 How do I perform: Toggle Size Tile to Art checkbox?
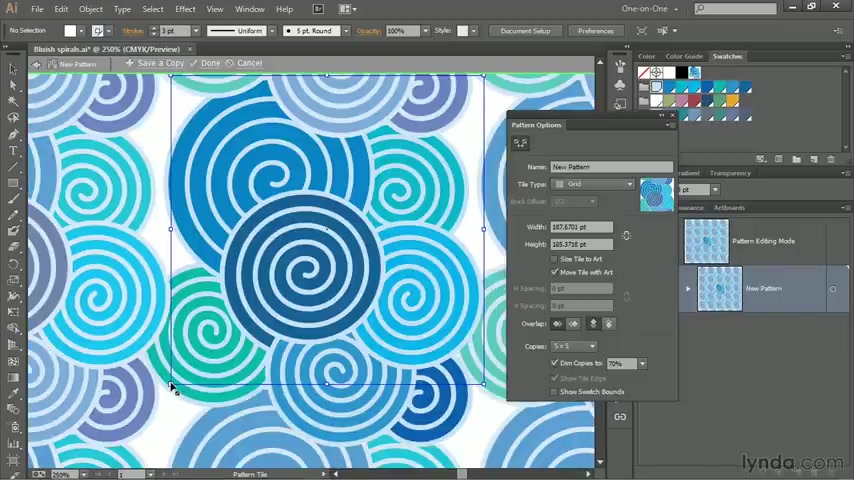pyautogui.click(x=554, y=259)
